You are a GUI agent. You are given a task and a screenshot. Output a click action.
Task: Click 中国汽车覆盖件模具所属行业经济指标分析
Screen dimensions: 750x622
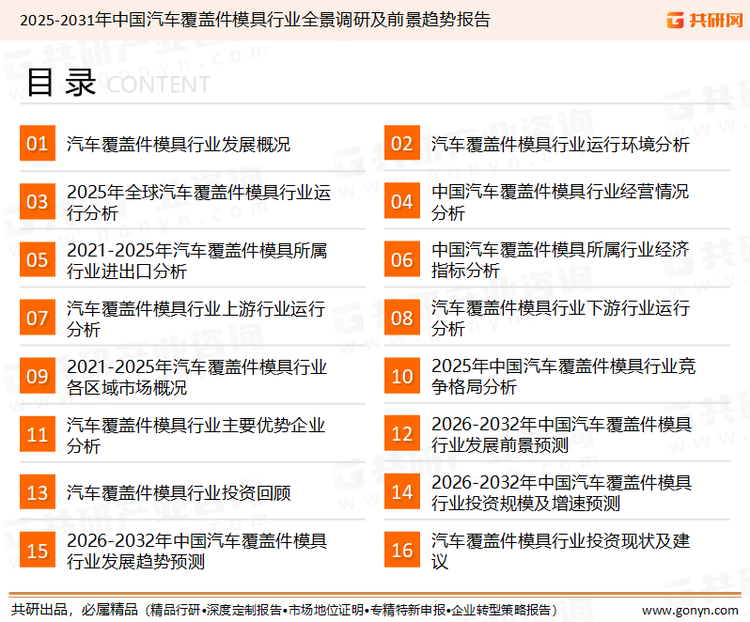(x=560, y=260)
